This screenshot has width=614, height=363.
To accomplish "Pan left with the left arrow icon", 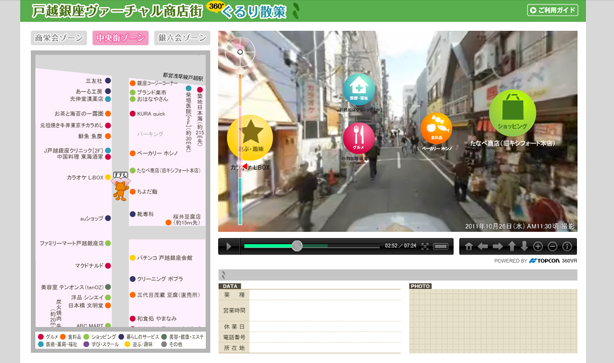I will [483, 246].
